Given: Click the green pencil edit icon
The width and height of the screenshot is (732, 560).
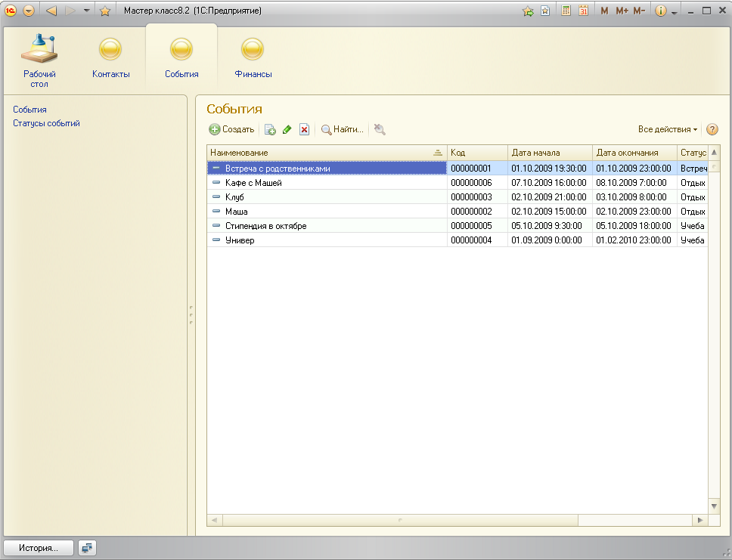Looking at the screenshot, I should pos(287,130).
